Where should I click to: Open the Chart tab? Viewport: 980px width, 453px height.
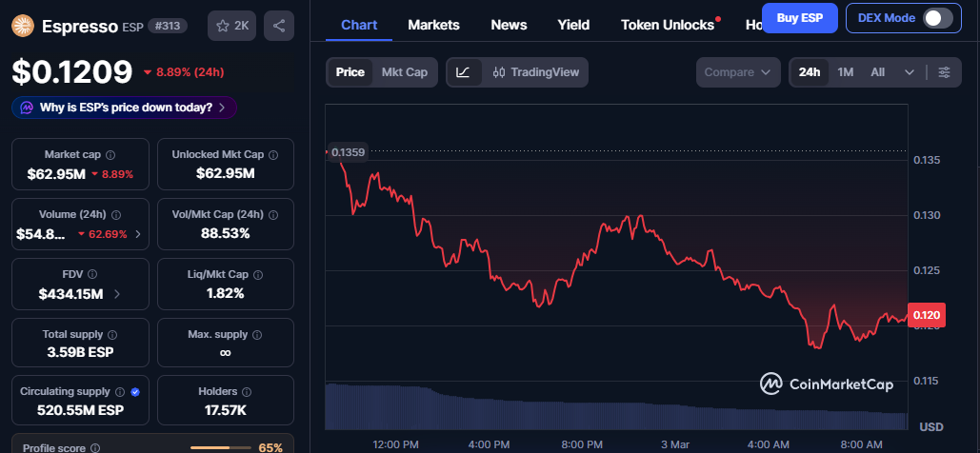coord(359,25)
